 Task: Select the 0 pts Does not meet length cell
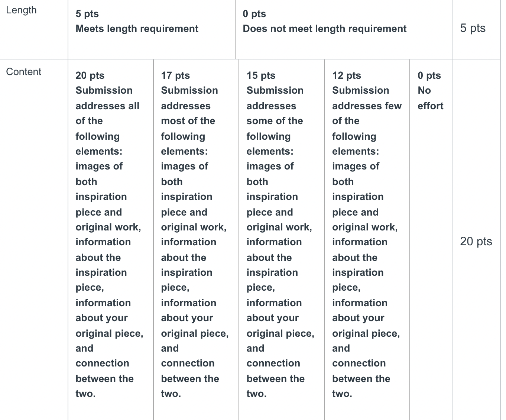(x=344, y=29)
